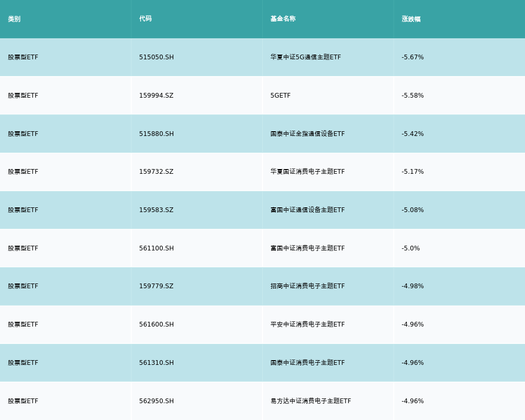This screenshot has height=420, width=525.
Task: Click 股票型ETF in the 561310.SH row
Action: click(23, 363)
